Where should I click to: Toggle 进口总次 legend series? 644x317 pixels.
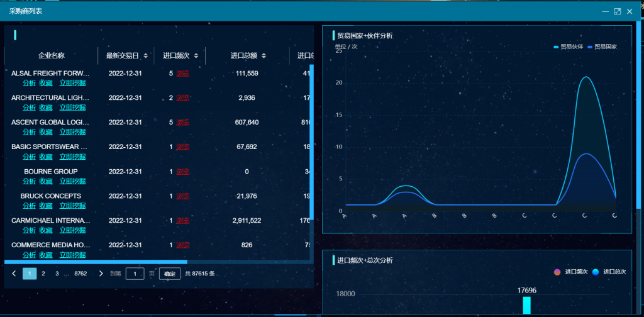(x=609, y=272)
